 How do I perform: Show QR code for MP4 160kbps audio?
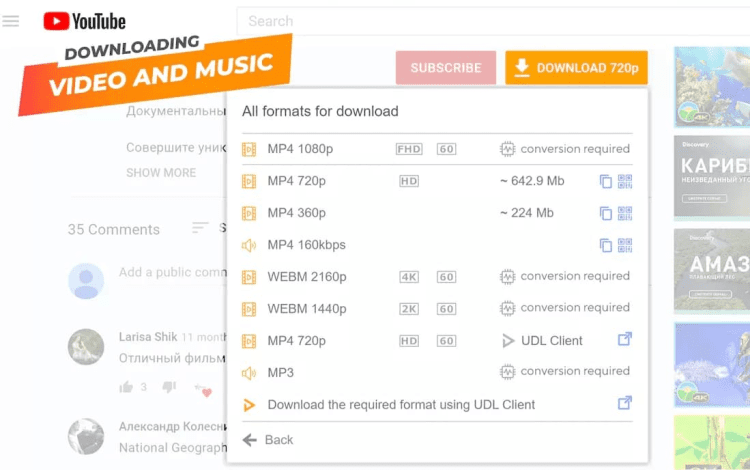click(x=625, y=245)
